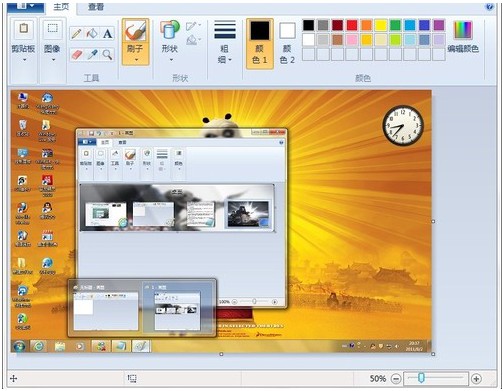Choose the Fill with color bucket tool
The image size is (503, 391).
pos(92,34)
